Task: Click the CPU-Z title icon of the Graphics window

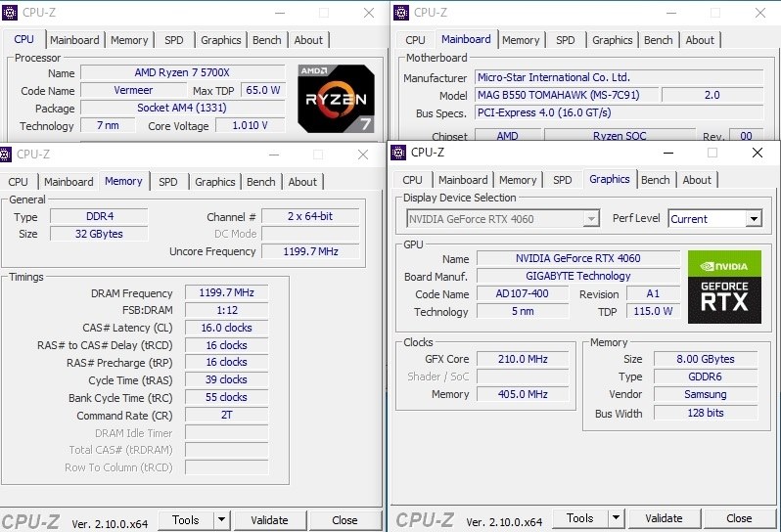Action: point(398,153)
